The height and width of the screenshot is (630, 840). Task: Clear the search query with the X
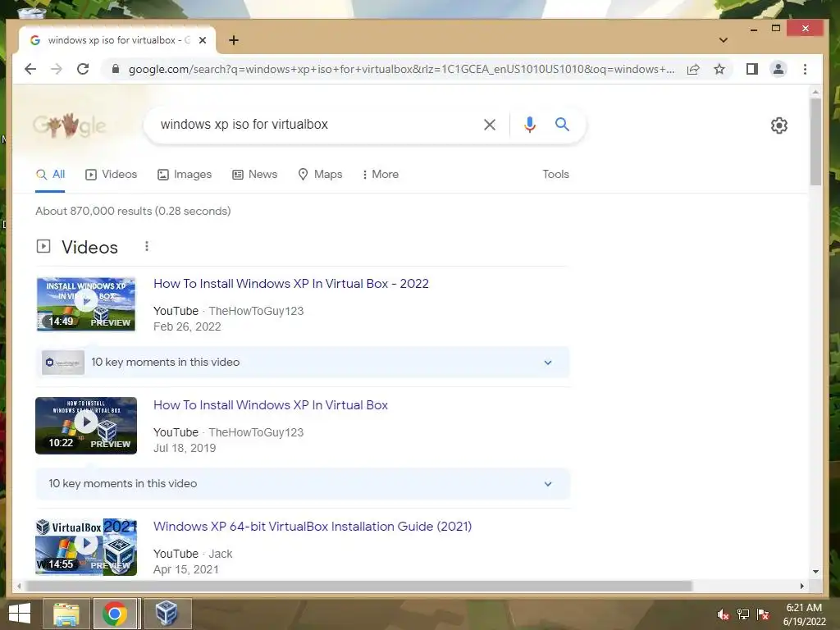pos(490,125)
